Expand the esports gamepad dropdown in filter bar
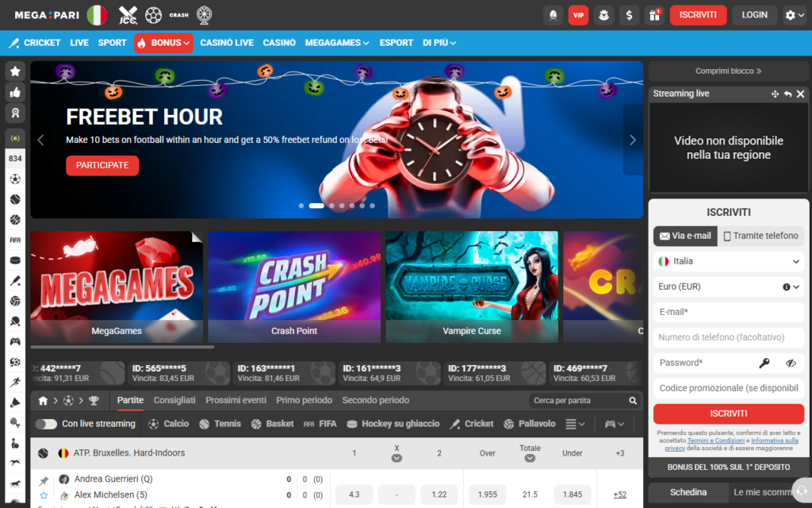Screen dimensions: 812x508 click(615, 424)
